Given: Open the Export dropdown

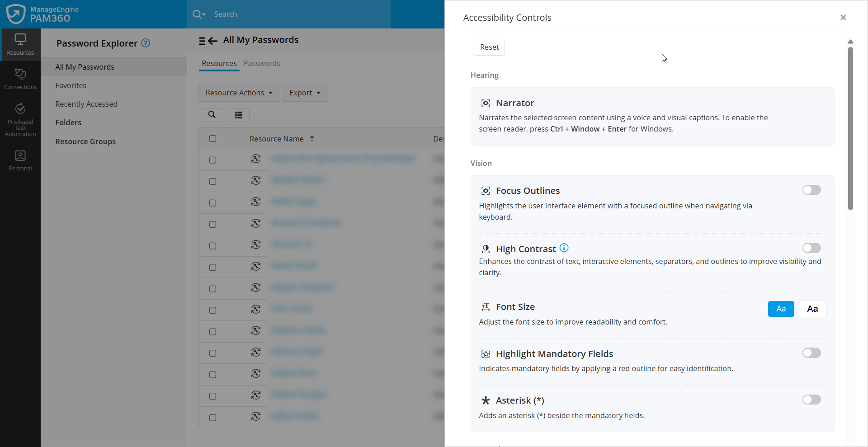Looking at the screenshot, I should [x=305, y=93].
